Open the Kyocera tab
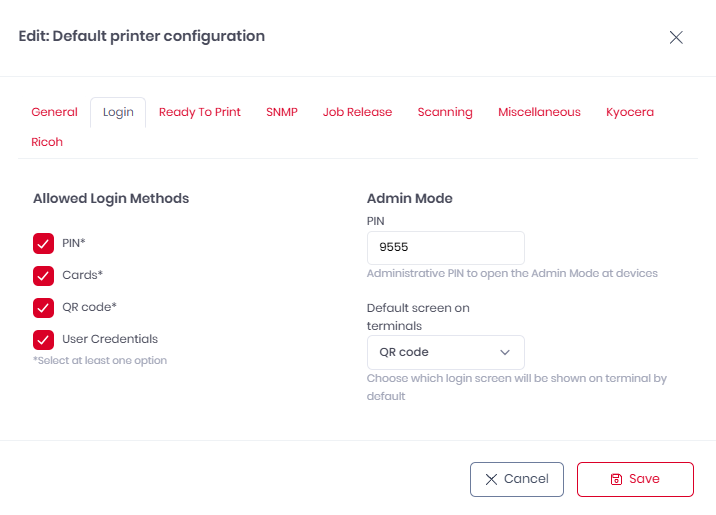This screenshot has height=515, width=716. point(630,112)
